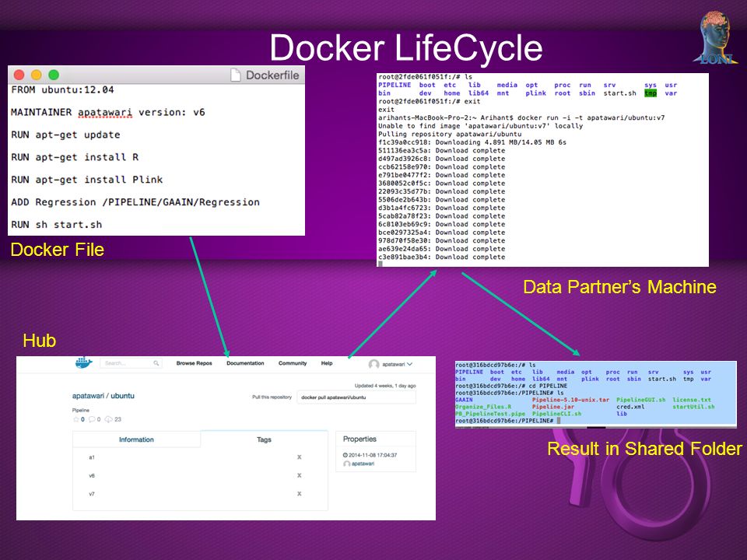Click the Pipeline description text in Hub
This screenshot has height=560, width=747.
pyautogui.click(x=80, y=410)
